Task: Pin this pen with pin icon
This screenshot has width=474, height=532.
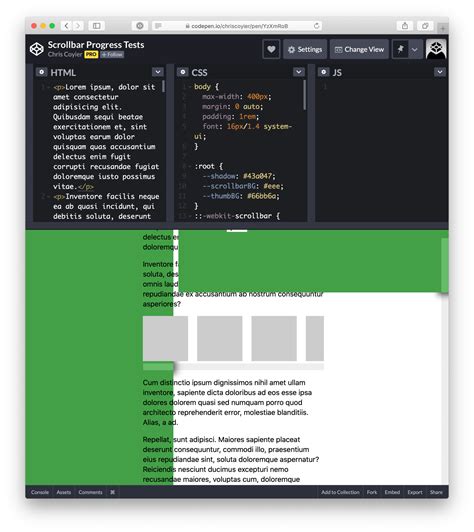Action: click(x=400, y=50)
